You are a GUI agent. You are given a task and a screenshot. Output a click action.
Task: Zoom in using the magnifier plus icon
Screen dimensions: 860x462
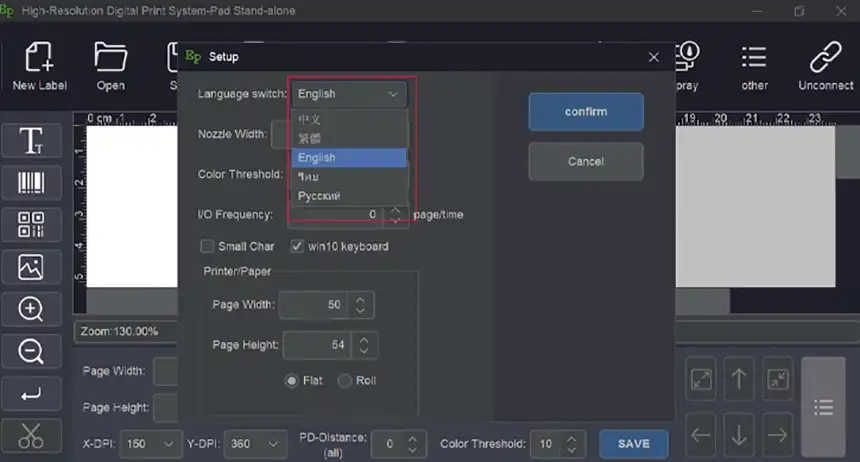(x=31, y=309)
